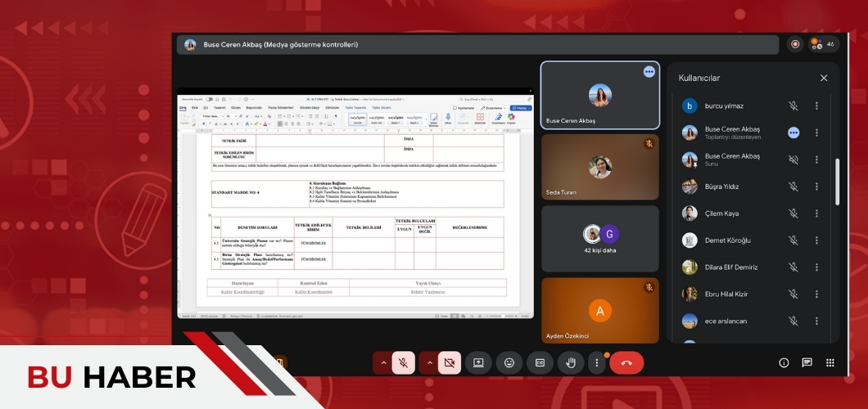Open more options menu in call toolbar
Screen dimensions: 868x409
point(597,362)
